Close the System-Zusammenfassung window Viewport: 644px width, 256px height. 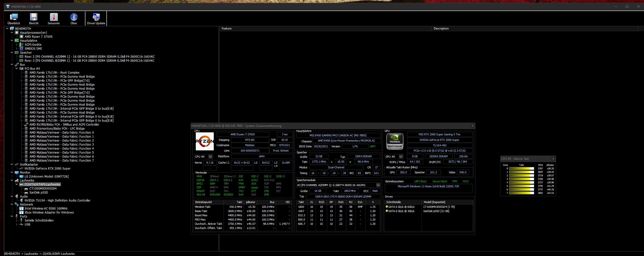(472, 126)
